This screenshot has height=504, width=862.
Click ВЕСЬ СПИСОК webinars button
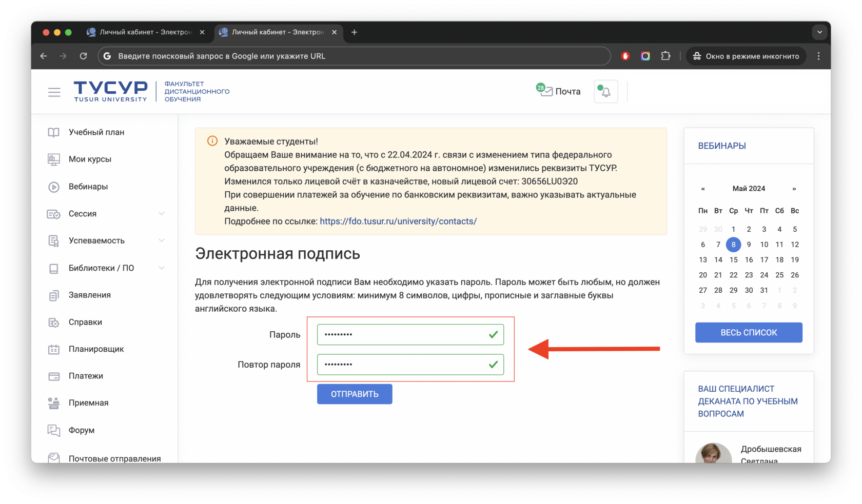(x=749, y=333)
